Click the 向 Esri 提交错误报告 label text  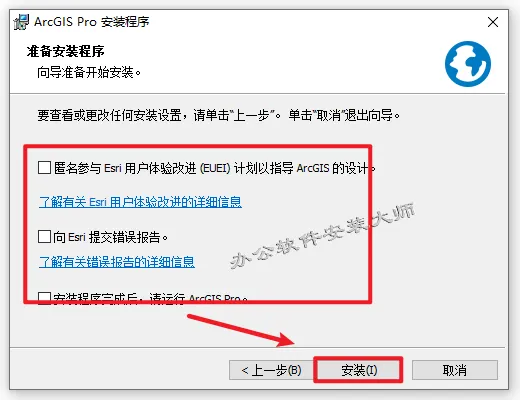[x=111, y=237]
